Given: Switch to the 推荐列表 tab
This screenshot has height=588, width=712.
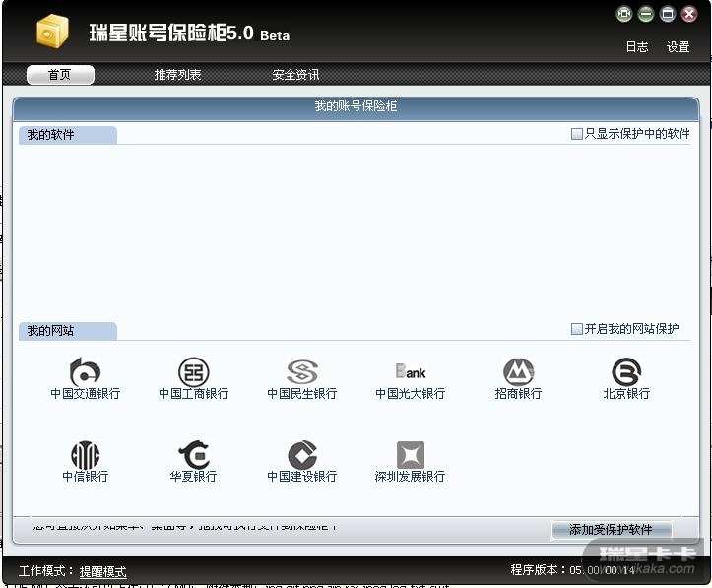Looking at the screenshot, I should [177, 75].
